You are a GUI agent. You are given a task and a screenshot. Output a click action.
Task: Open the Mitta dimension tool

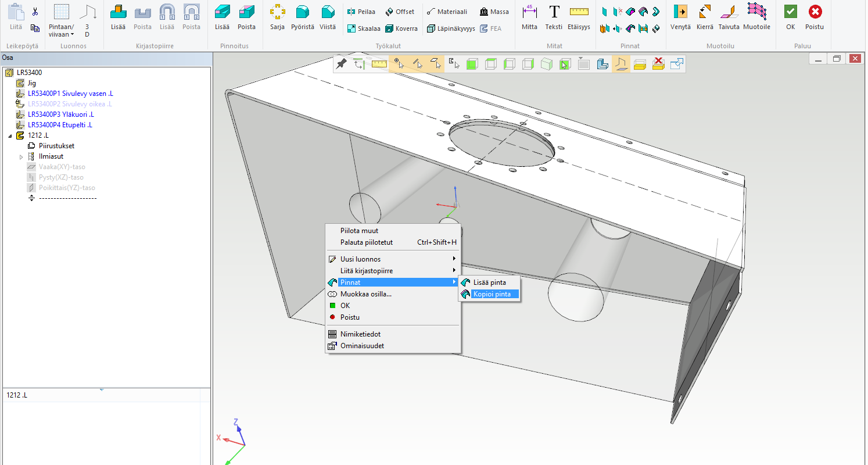coord(529,12)
